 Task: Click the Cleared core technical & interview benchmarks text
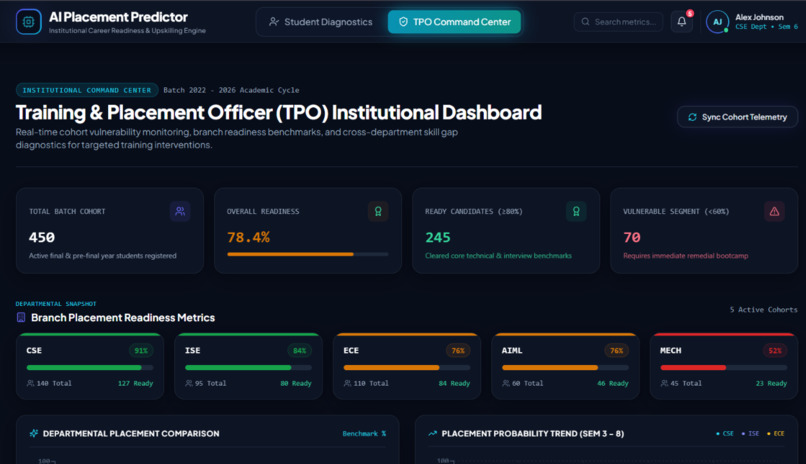tap(498, 256)
